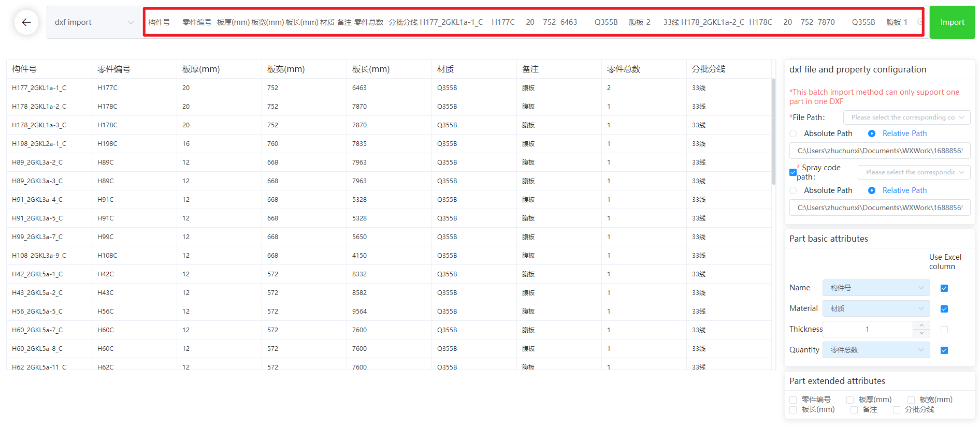Viewport: 980px width, 444px height.
Task: Click the pasted data text field
Action: click(x=534, y=22)
